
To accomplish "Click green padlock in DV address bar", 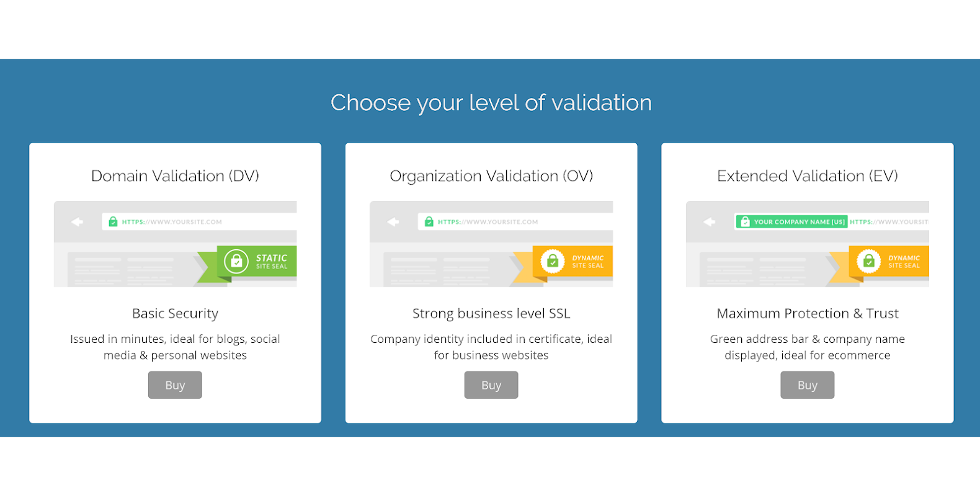I will [113, 221].
